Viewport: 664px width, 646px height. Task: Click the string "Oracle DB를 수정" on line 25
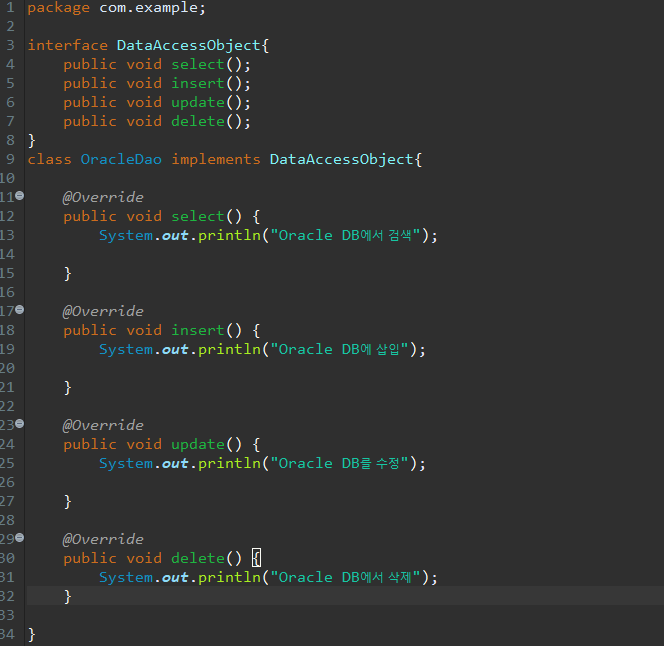(x=339, y=463)
